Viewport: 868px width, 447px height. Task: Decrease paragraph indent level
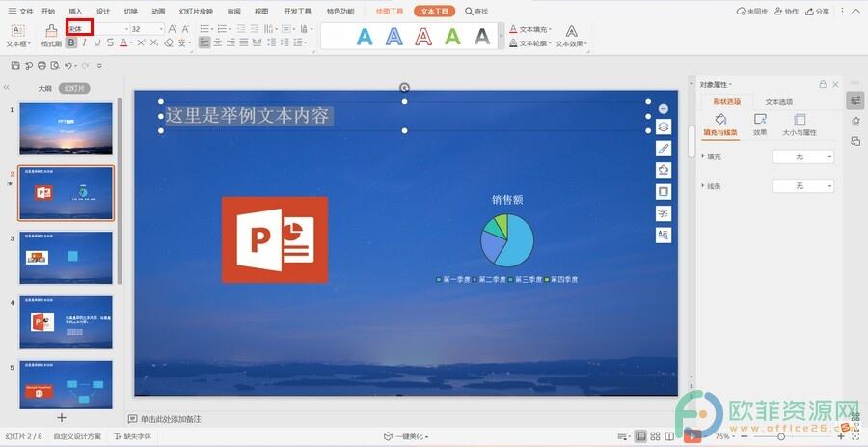[x=241, y=29]
